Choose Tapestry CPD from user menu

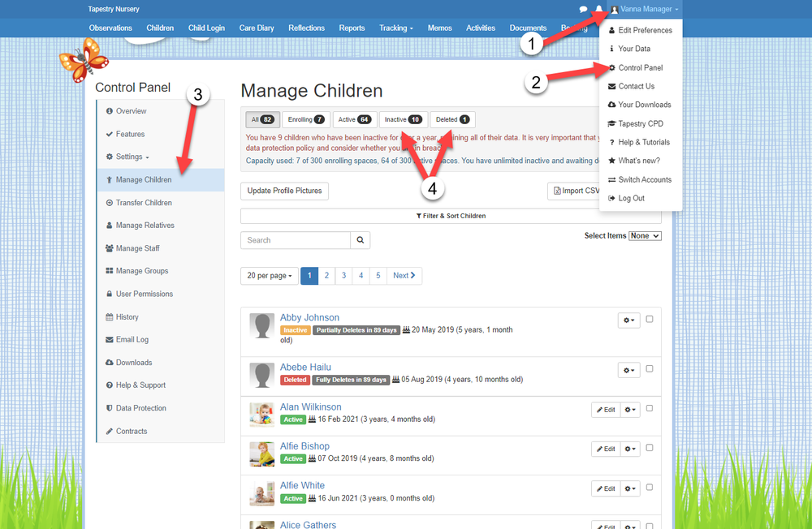pyautogui.click(x=641, y=123)
